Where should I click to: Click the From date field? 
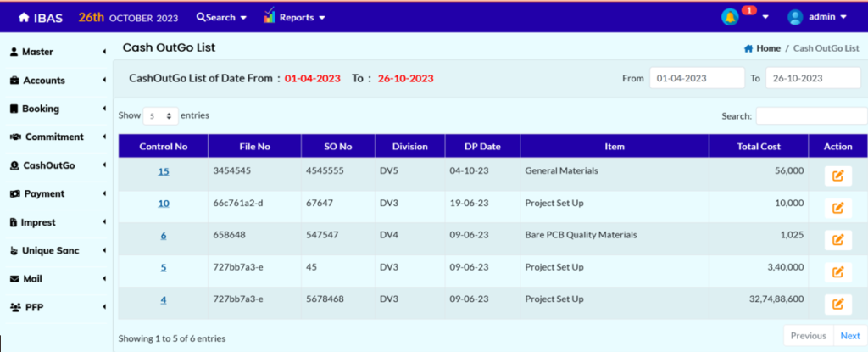(x=696, y=78)
